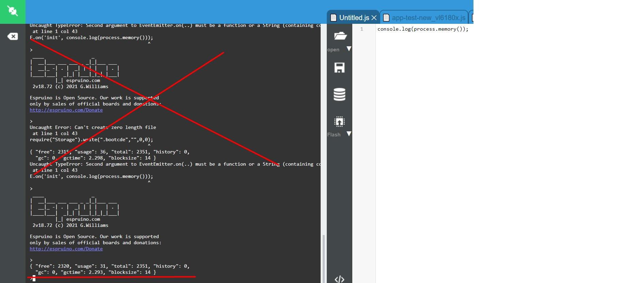This screenshot has width=644, height=283.
Task: Follow the lower espruino.com/Donate link in terminal
Action: click(x=66, y=249)
